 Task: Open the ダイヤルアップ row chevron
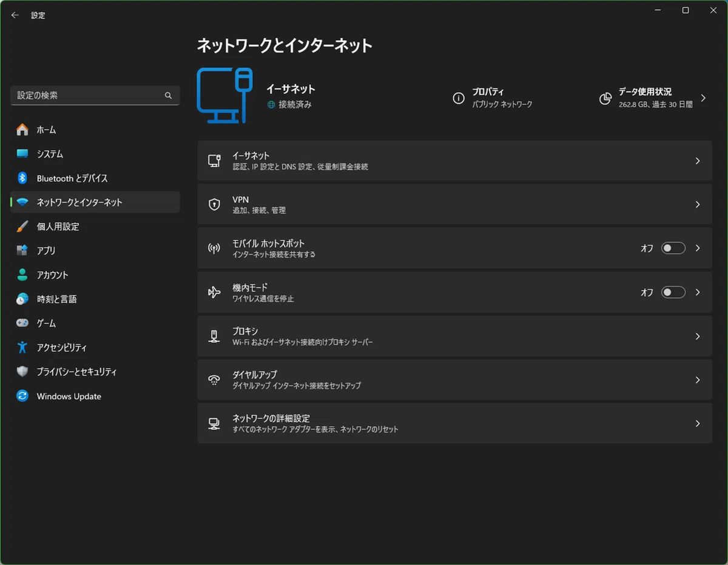698,380
